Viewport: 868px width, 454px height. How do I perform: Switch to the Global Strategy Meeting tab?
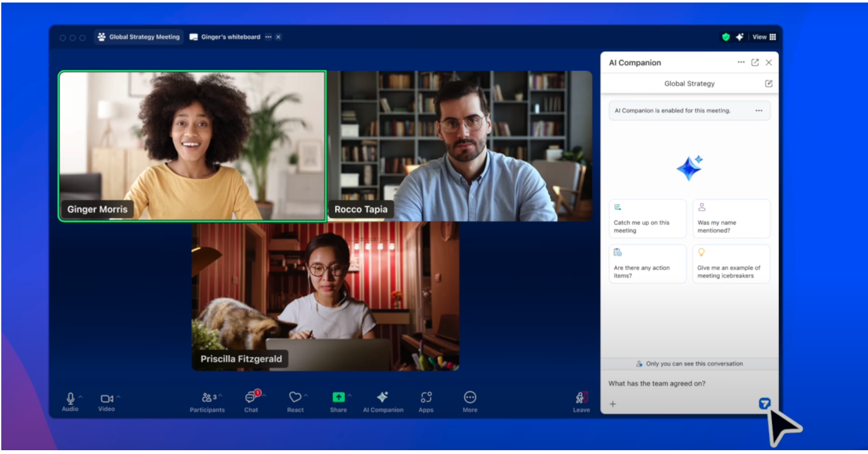click(x=139, y=37)
